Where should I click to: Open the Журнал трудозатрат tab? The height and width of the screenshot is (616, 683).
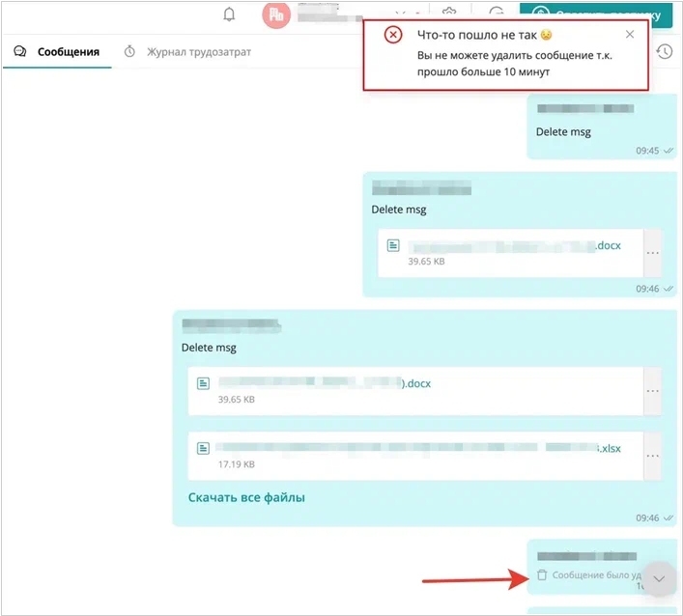coord(198,51)
